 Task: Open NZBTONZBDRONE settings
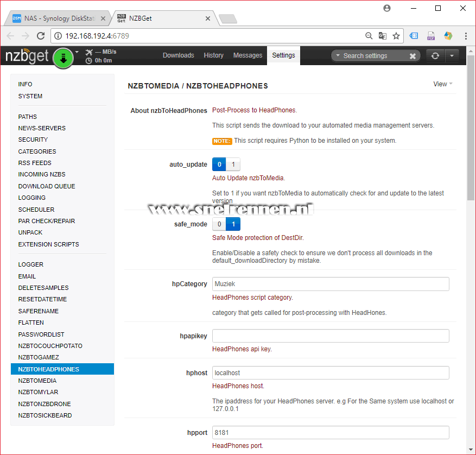coord(45,404)
